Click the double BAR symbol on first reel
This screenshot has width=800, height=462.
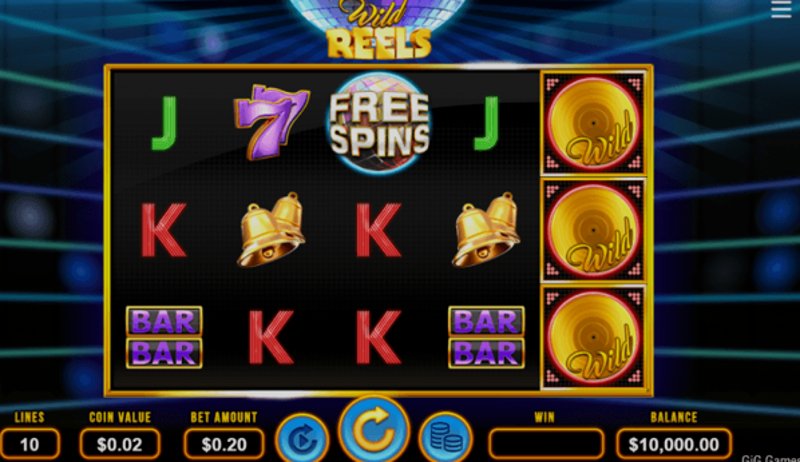(x=164, y=337)
